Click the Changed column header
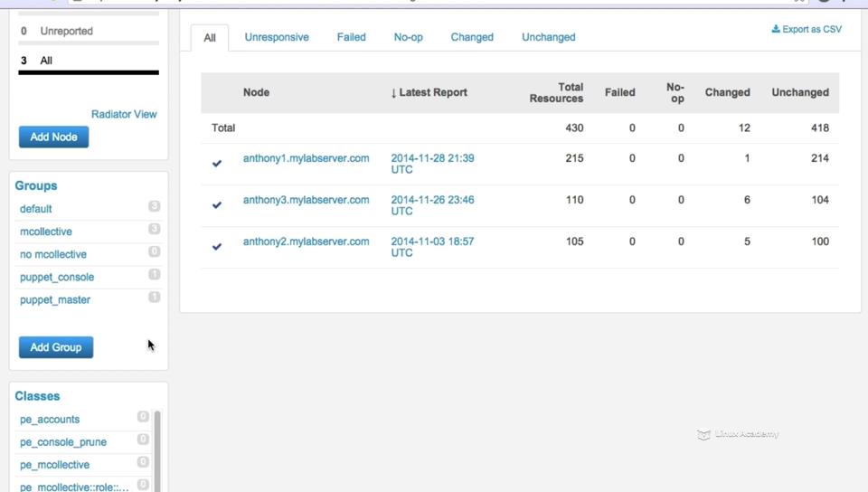This screenshot has width=868, height=492. point(727,92)
